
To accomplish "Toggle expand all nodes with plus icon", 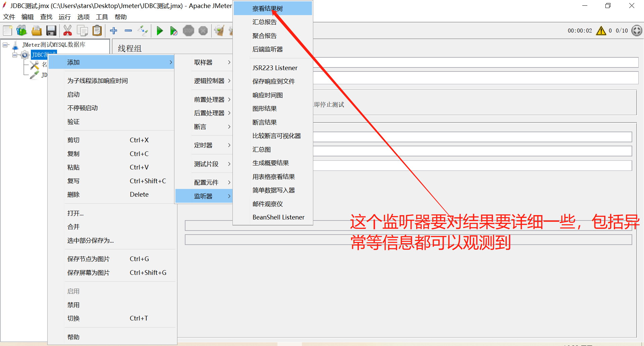I will [114, 31].
